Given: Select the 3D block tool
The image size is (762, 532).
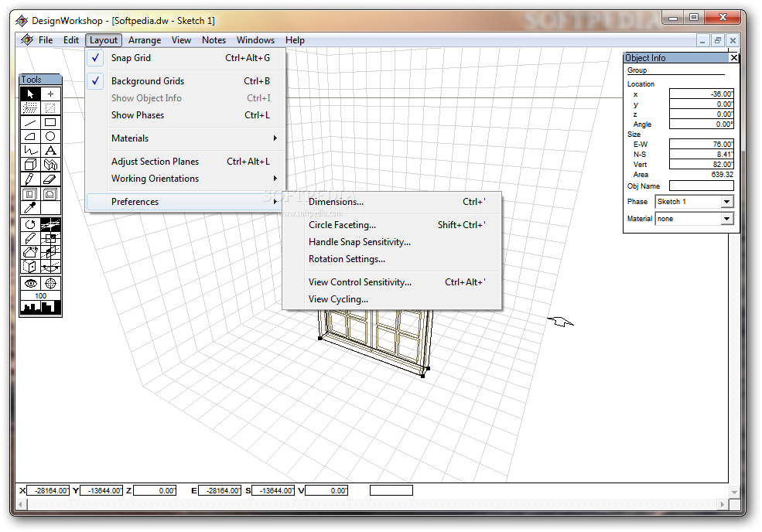Looking at the screenshot, I should point(30,165).
